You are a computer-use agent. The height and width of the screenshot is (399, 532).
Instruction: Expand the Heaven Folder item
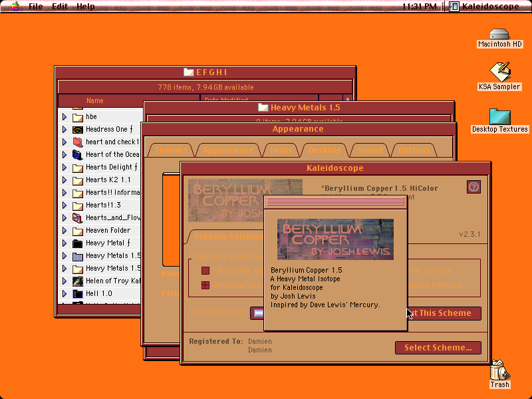click(65, 230)
